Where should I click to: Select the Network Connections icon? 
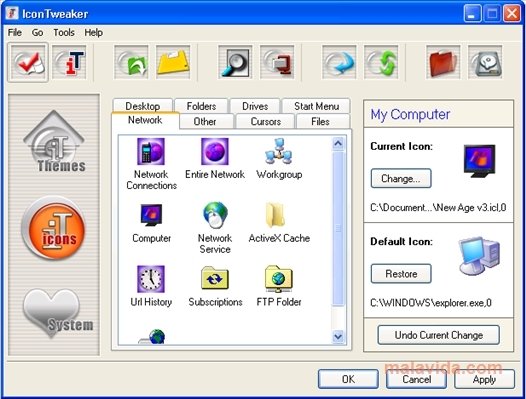click(151, 164)
